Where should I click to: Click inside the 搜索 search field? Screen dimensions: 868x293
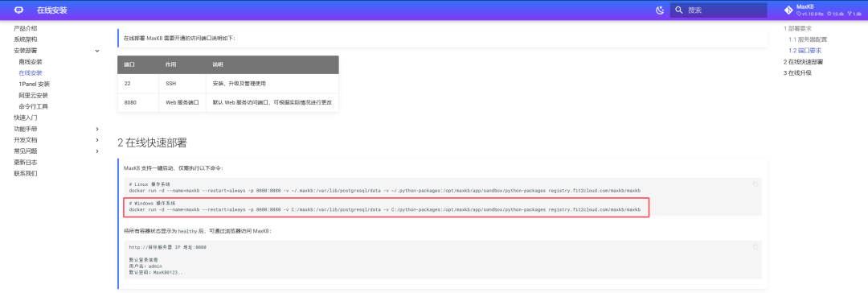719,10
